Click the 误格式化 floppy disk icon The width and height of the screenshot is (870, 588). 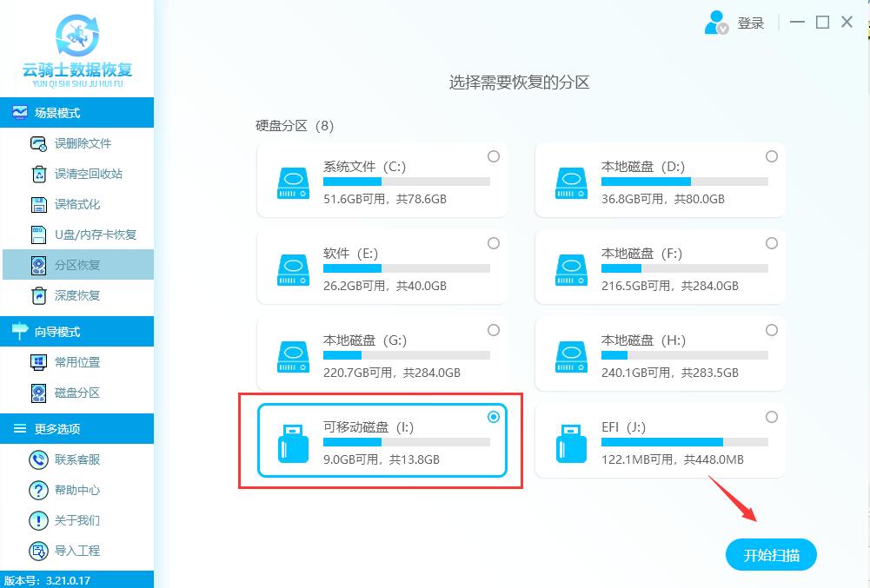point(38,205)
